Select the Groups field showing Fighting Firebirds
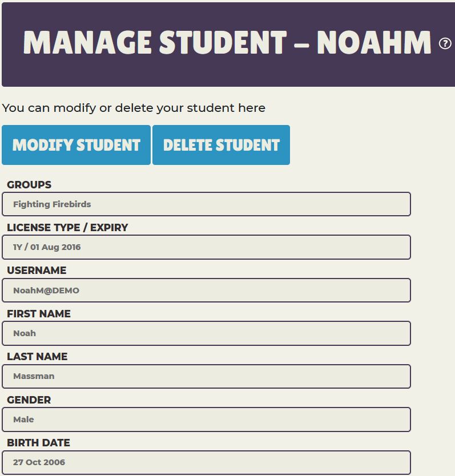This screenshot has height=476, width=455. click(206, 204)
